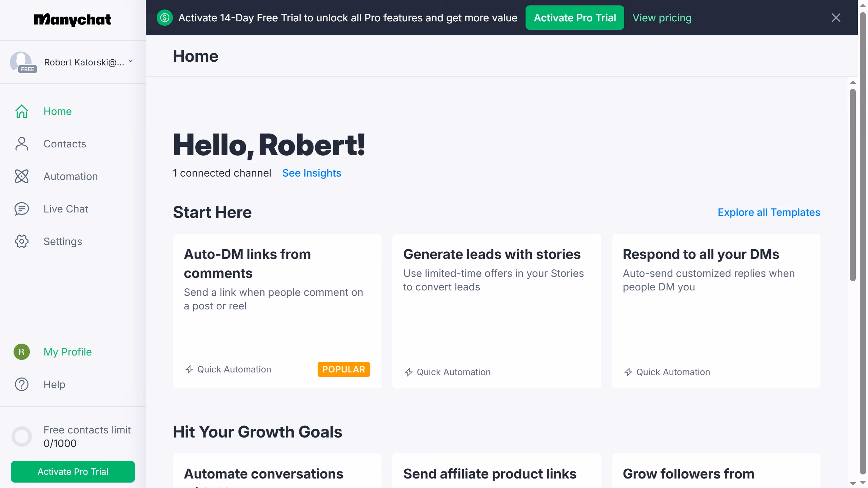The height and width of the screenshot is (488, 868).
Task: Click the green R profile avatar
Action: tap(22, 352)
